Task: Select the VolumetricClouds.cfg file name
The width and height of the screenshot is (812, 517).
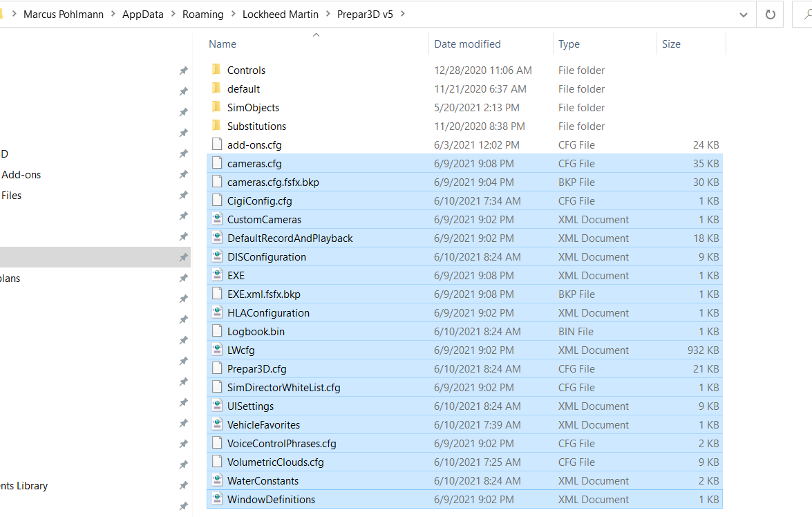Action: click(x=275, y=462)
